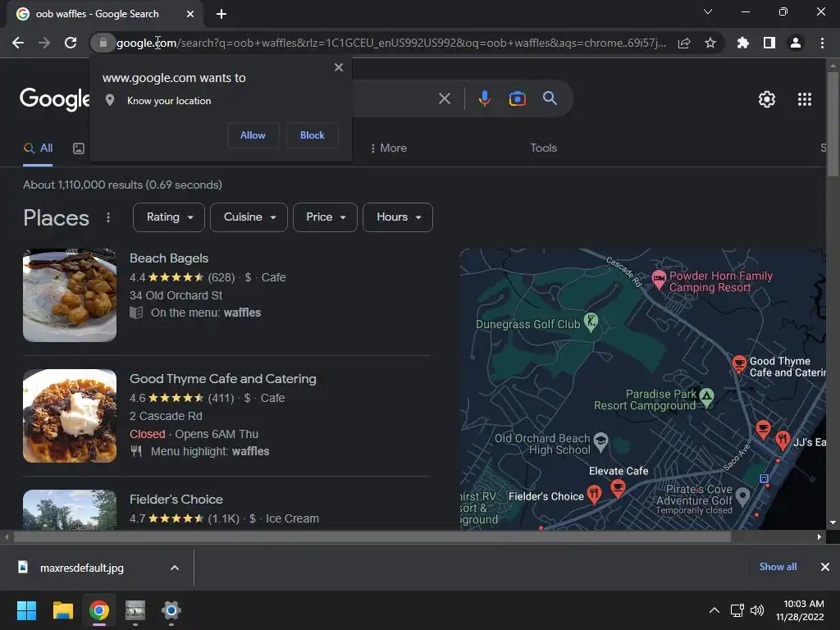The image size is (840, 630).
Task: Open Good Thyme Cafe and Catering listing
Action: click(x=223, y=379)
